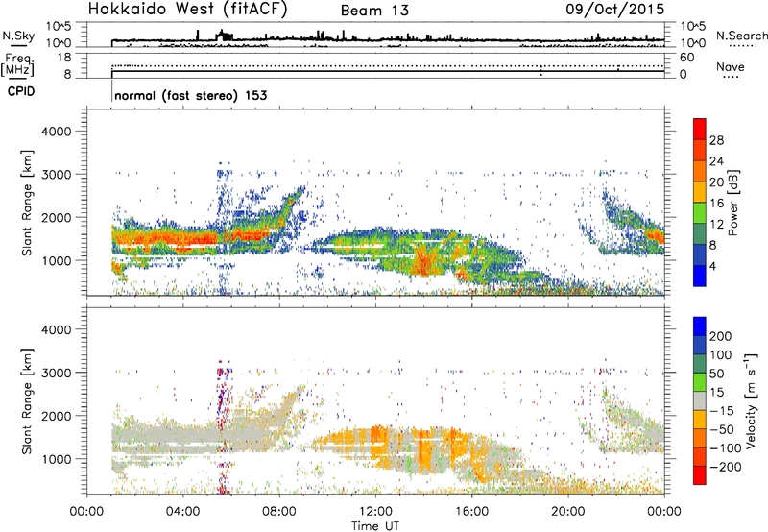Click the solid frequency trace in the Freq panel
The image size is (768, 532).
[388, 71]
